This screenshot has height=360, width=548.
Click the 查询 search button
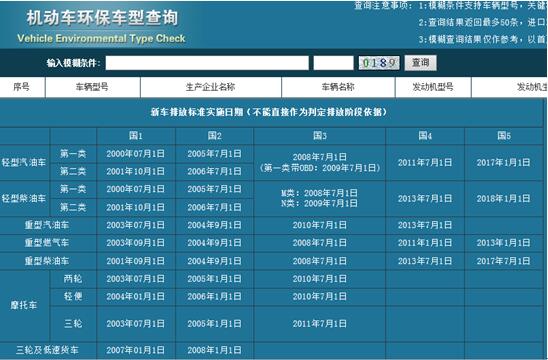(x=420, y=63)
